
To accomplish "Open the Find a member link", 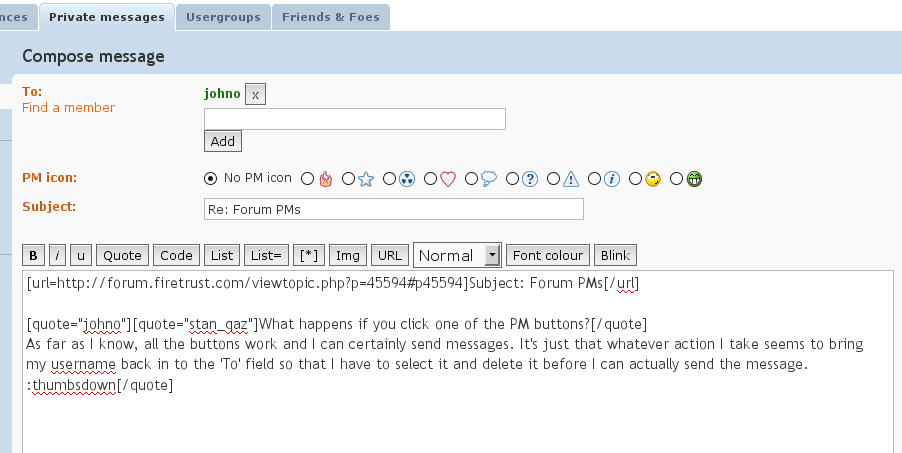I will point(68,108).
